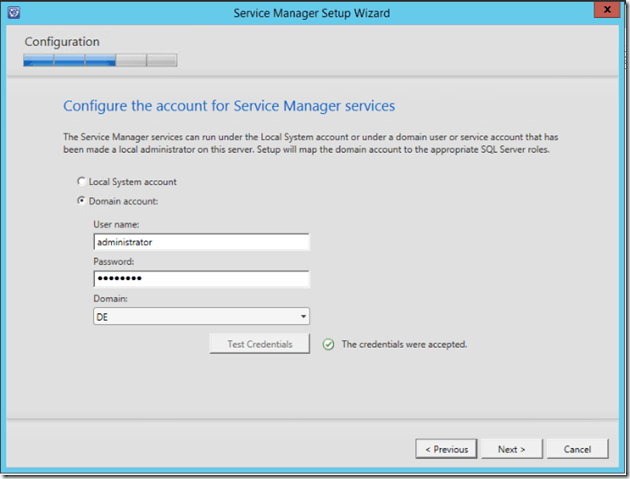This screenshot has height=479, width=630.
Task: Click the 'Configure the account for Service Manager services' heading
Action: pos(229,105)
